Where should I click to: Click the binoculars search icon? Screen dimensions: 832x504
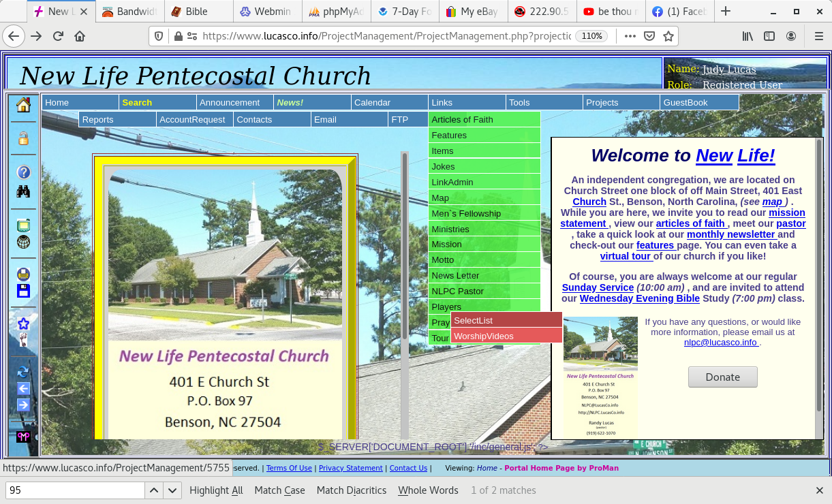coord(23,191)
